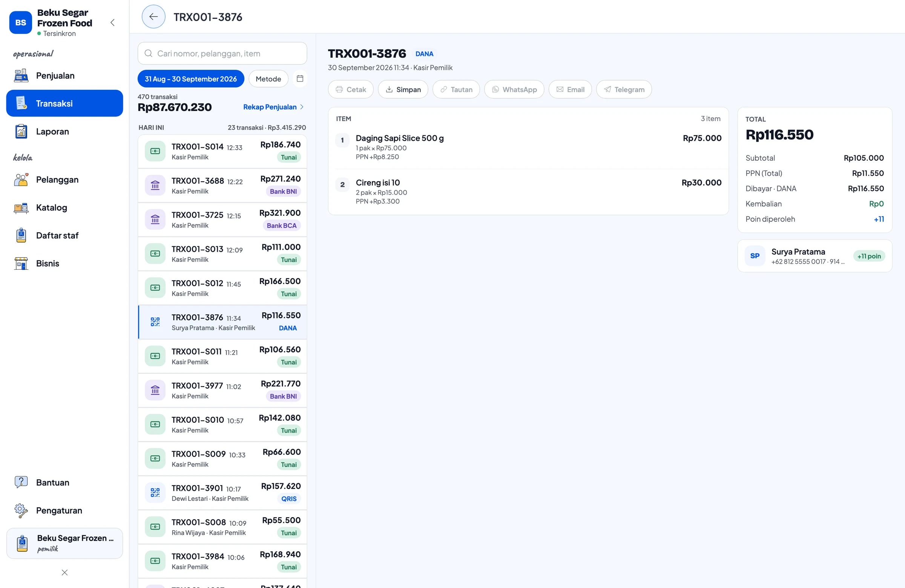Click the Bantuan help icon
The image size is (905, 588).
coord(21,482)
